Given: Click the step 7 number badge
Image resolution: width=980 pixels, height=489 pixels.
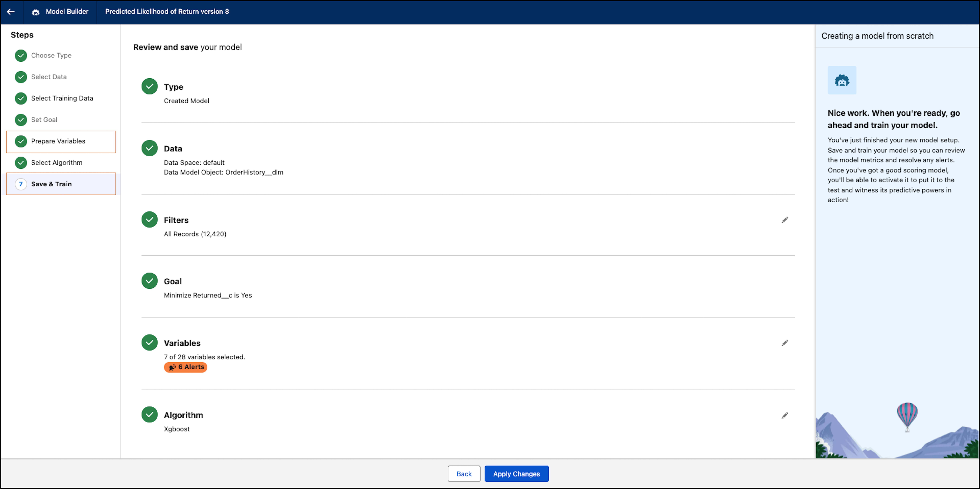Looking at the screenshot, I should [x=21, y=184].
